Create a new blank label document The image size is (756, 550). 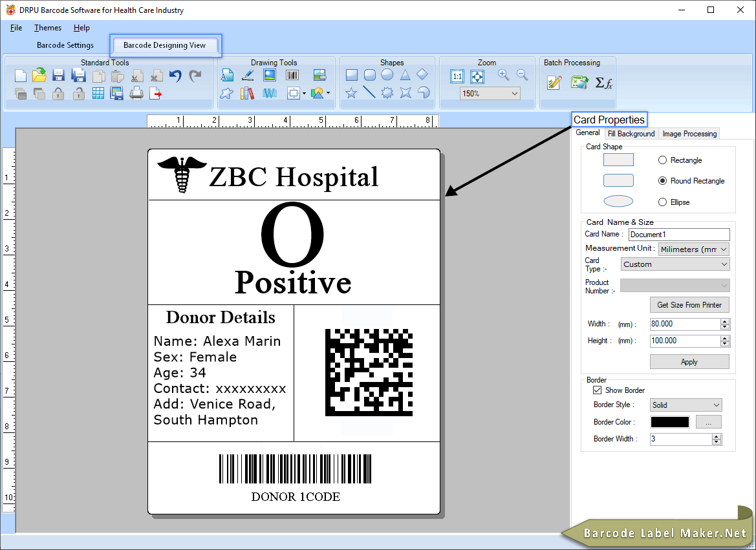(x=20, y=76)
